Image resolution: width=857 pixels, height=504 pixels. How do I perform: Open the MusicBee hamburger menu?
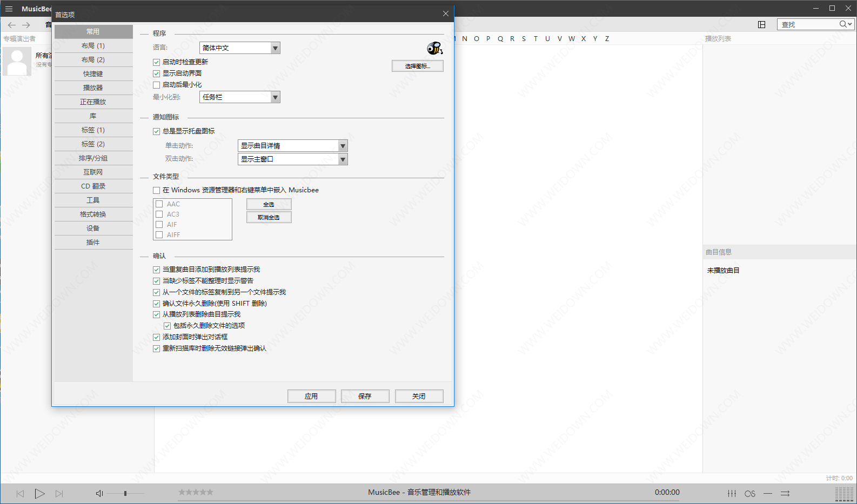[x=9, y=9]
